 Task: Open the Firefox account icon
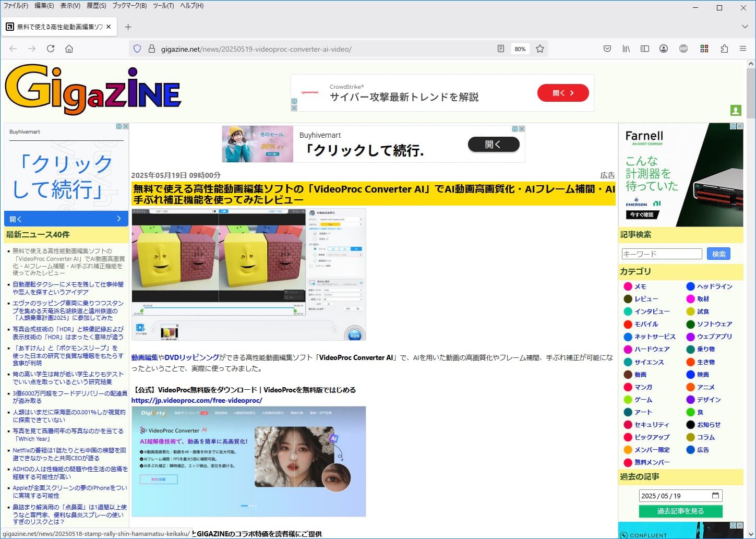coord(664,49)
